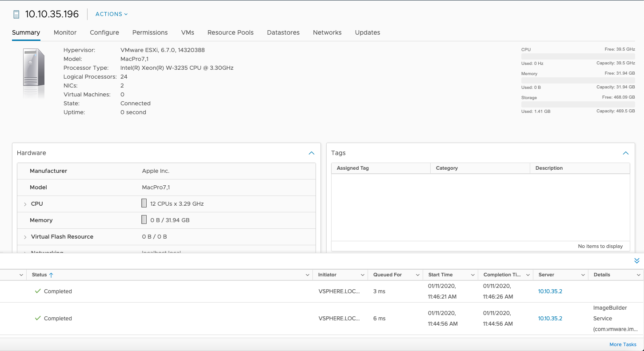Open the ACTIONS dropdown menu
Screen dimensions: 644x351
(112, 14)
